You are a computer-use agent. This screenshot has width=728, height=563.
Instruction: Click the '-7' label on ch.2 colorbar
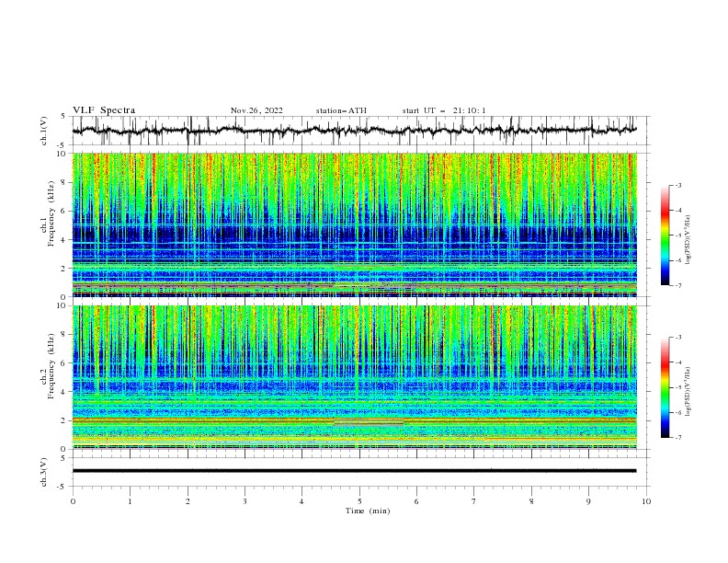[x=678, y=437]
